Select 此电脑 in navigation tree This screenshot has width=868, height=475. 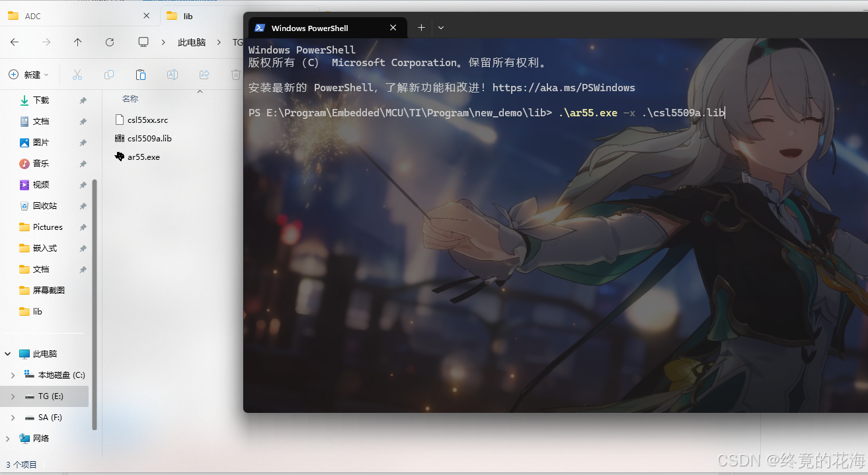[45, 354]
